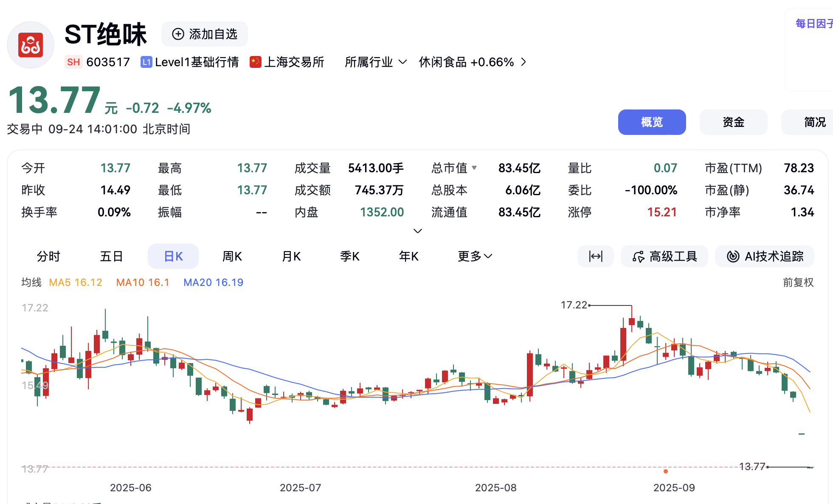Switch chart to 周K view
The width and height of the screenshot is (833, 504).
[232, 256]
